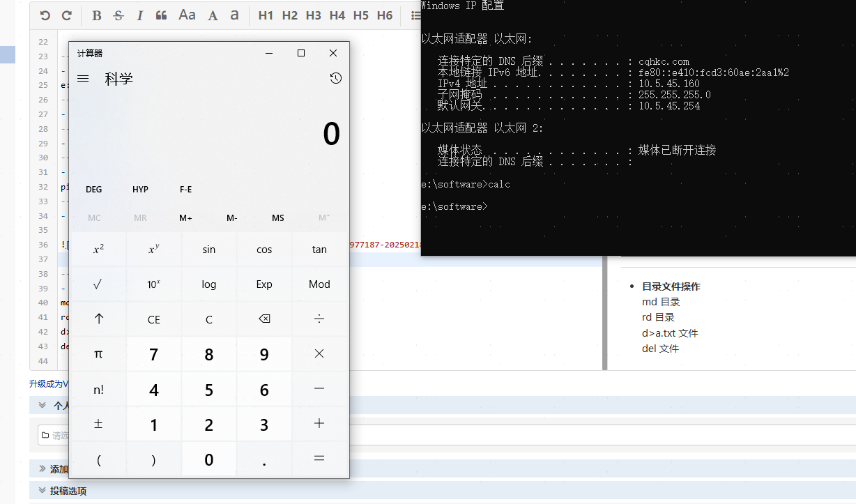Screen dimensions: 856x504
Task: Click the 升级成为V link
Action: coord(49,383)
